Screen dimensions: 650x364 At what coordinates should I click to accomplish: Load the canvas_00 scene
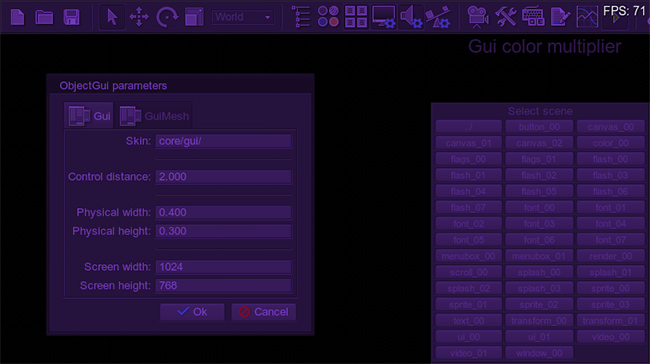pyautogui.click(x=611, y=127)
